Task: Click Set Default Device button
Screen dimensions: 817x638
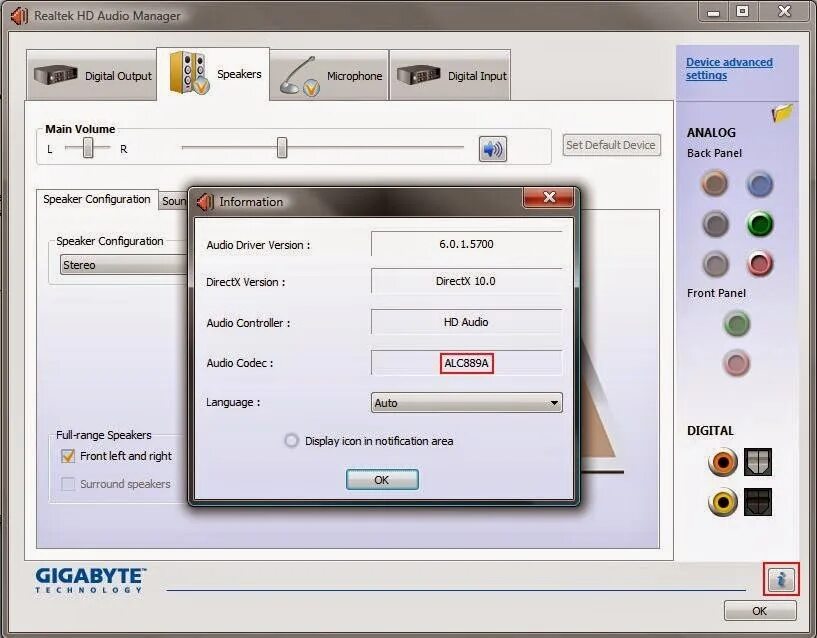Action: (611, 145)
